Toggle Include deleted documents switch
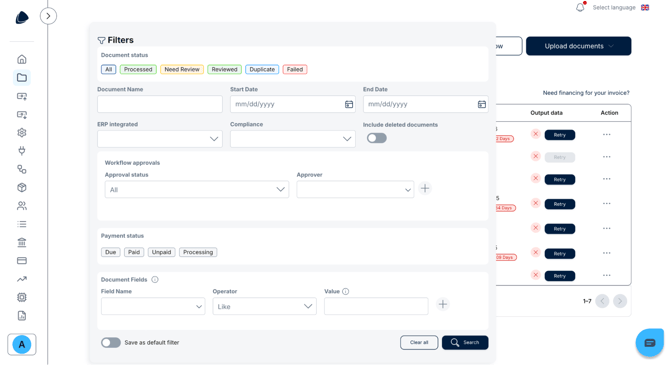This screenshot has height=365, width=670. (376, 138)
